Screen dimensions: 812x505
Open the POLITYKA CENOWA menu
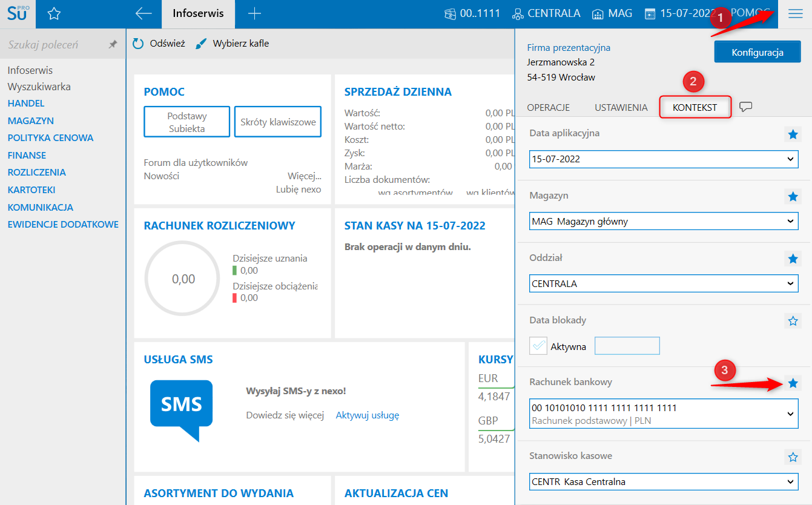tap(51, 137)
